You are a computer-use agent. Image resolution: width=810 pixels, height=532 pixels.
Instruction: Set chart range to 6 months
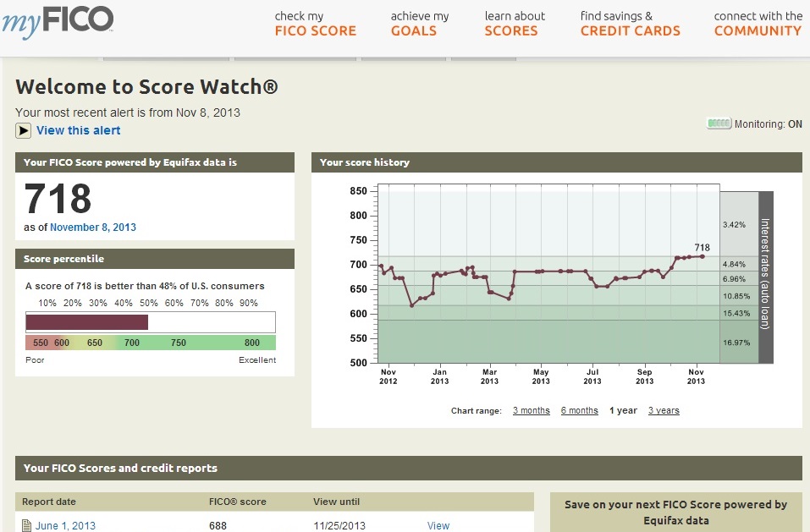(579, 411)
